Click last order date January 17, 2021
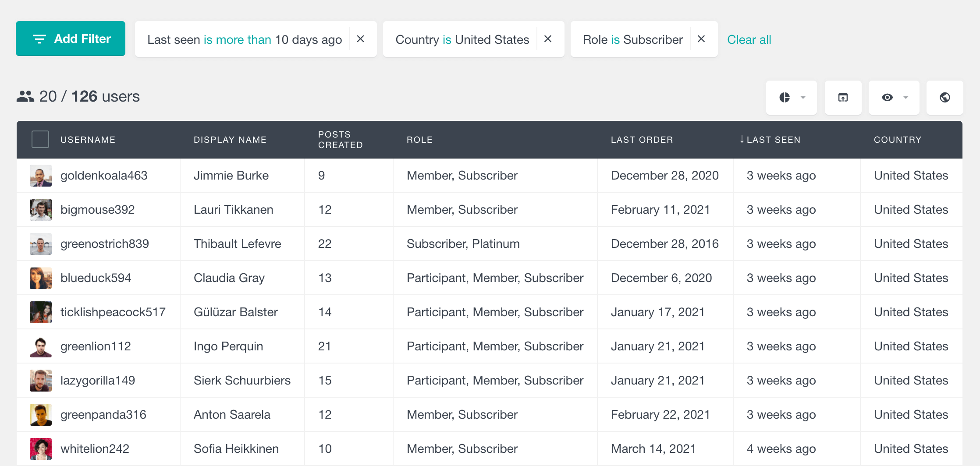 [658, 312]
